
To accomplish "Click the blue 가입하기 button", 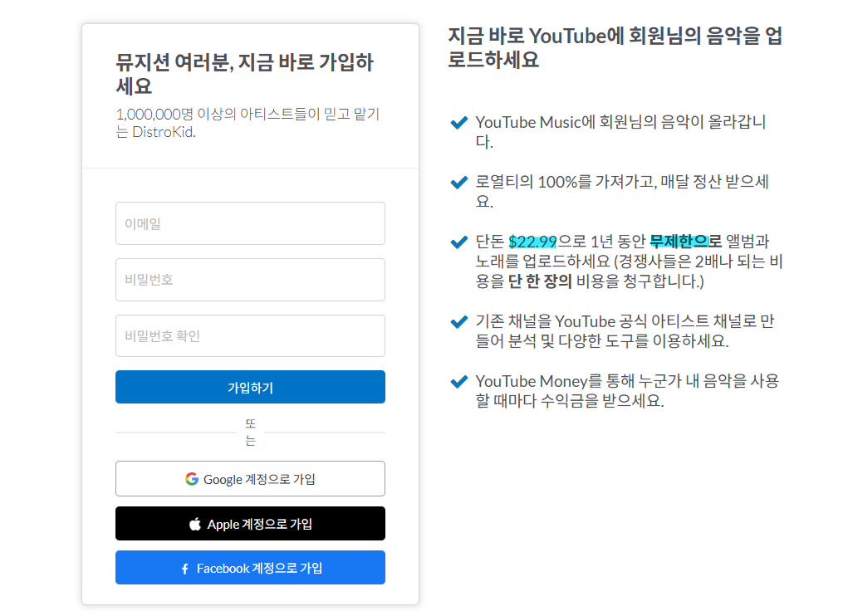I will tap(250, 387).
